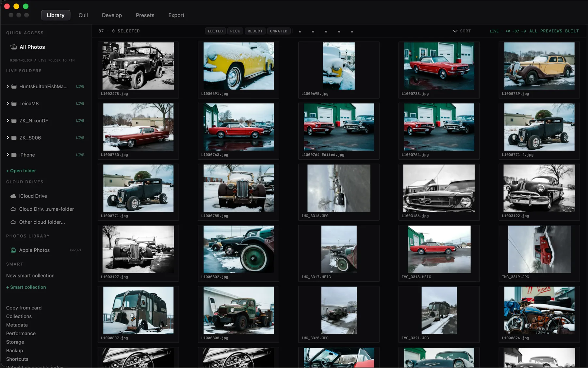Select New smart collection
This screenshot has height=368, width=588.
pos(30,276)
